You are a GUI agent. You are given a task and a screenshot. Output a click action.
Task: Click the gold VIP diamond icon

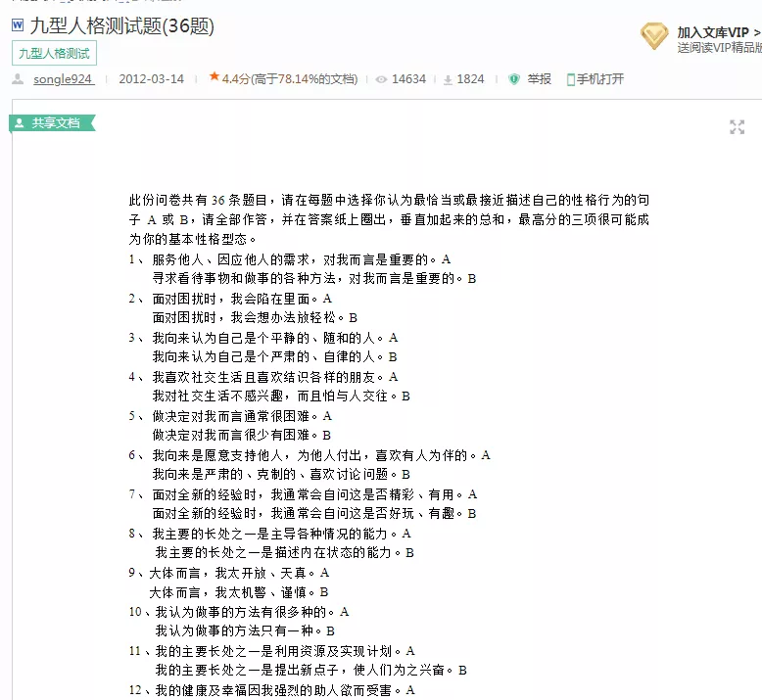point(654,36)
